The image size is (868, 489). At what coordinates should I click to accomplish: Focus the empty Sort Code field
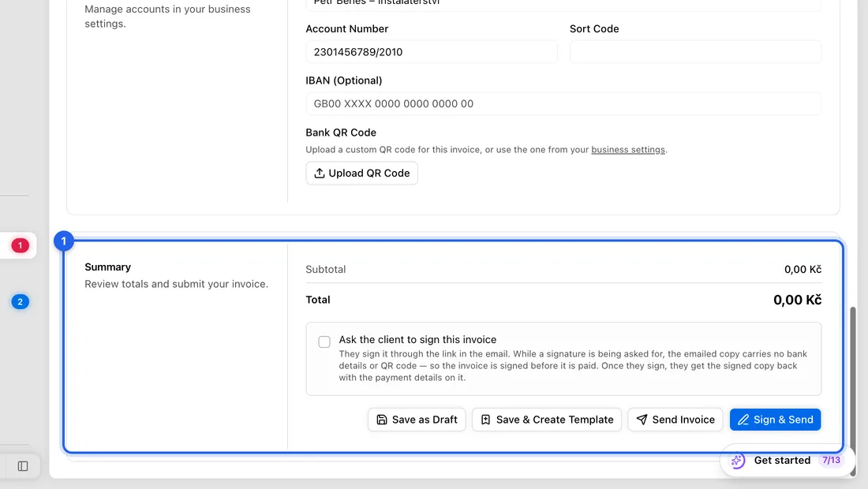pos(695,52)
